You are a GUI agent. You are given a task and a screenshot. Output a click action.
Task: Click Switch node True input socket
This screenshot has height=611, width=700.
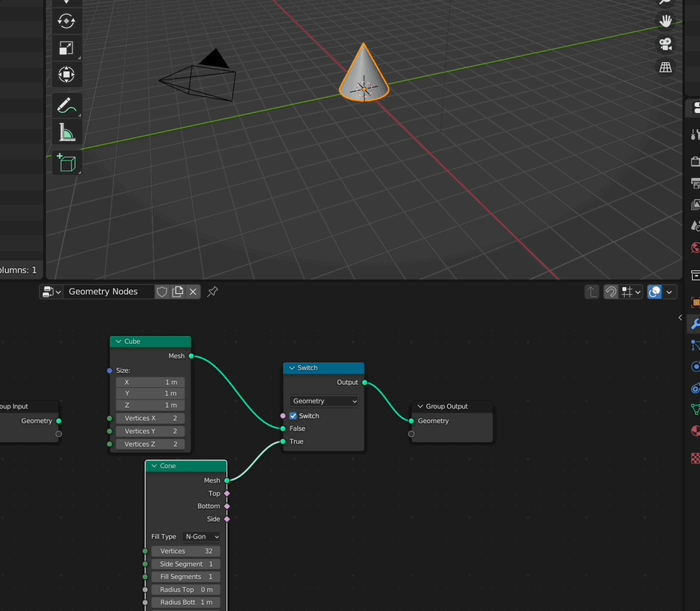click(283, 442)
